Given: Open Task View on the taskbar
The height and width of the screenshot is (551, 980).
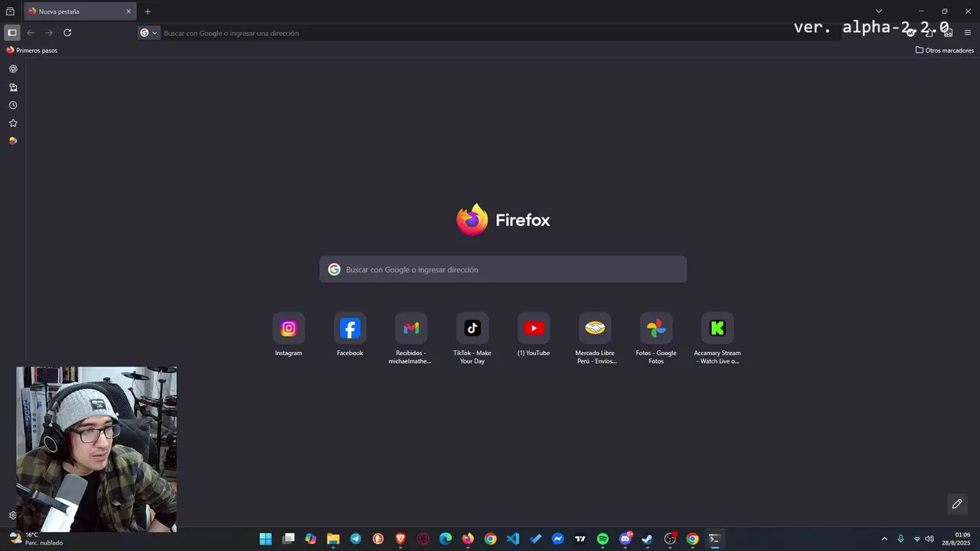Looking at the screenshot, I should tap(289, 539).
